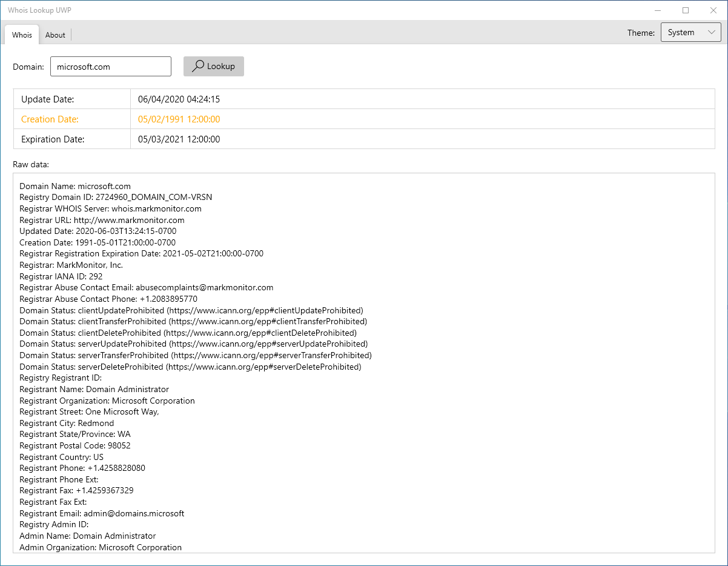Click the Updated Date raw line
Viewport: 728px width, 566px height.
click(98, 231)
